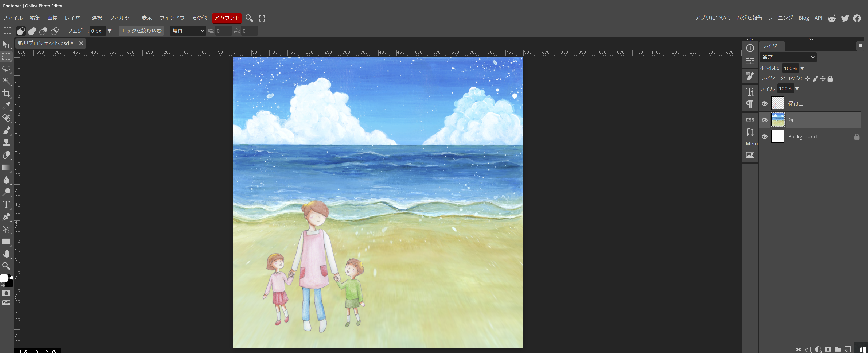This screenshot has width=868, height=353.
Task: Toggle Background layer visibility
Action: (x=765, y=137)
